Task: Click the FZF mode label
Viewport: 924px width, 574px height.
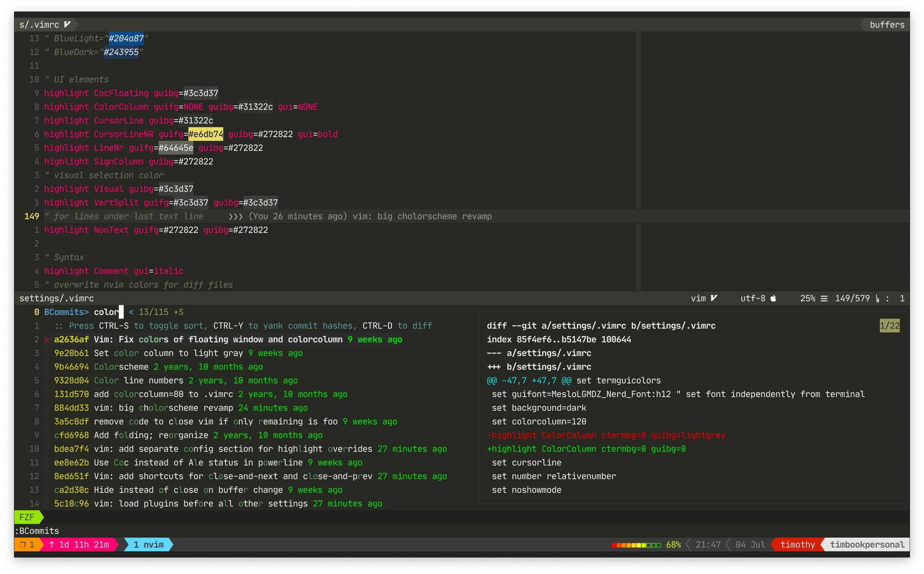Action: (x=26, y=517)
